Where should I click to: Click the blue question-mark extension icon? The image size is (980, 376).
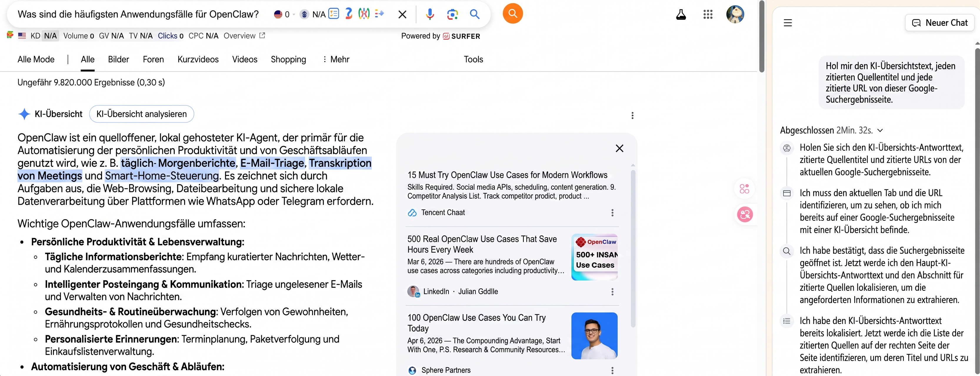[x=349, y=14]
